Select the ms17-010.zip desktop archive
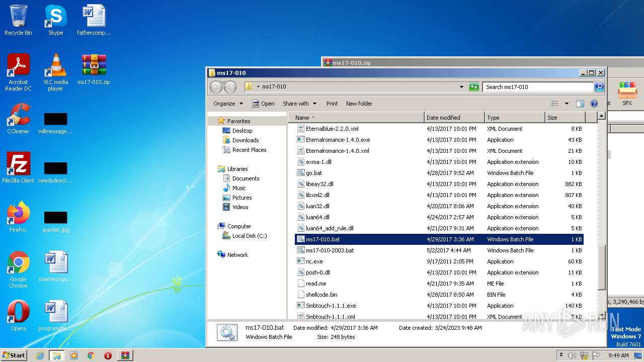Image resolution: width=644 pixels, height=362 pixels. [94, 69]
